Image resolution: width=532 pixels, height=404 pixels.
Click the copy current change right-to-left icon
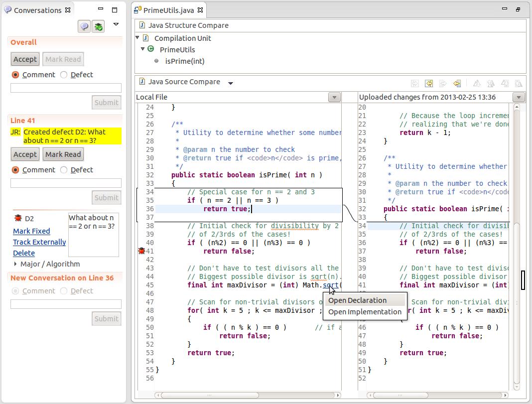tap(457, 83)
